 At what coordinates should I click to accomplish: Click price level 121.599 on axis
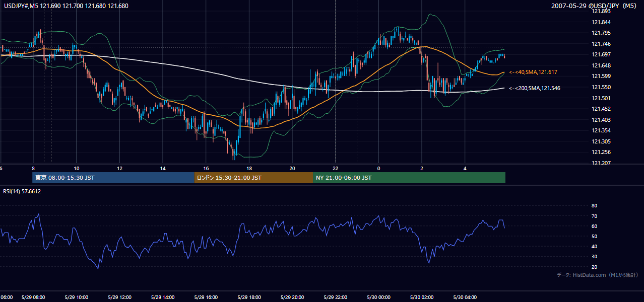pos(601,77)
